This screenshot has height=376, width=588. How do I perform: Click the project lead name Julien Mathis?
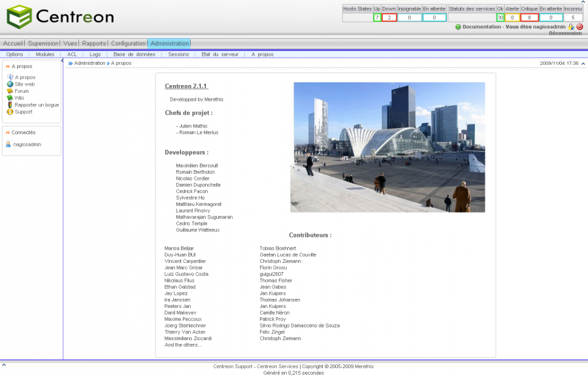point(193,126)
